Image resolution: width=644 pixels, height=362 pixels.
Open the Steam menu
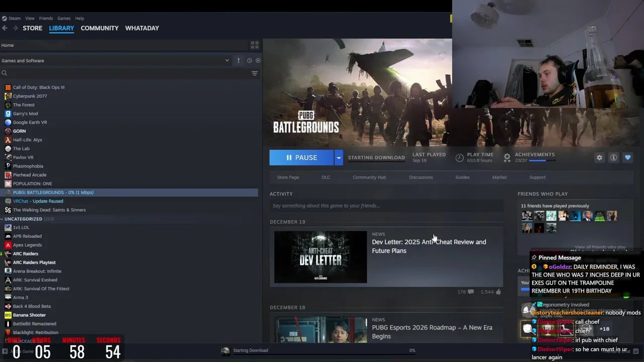click(15, 18)
